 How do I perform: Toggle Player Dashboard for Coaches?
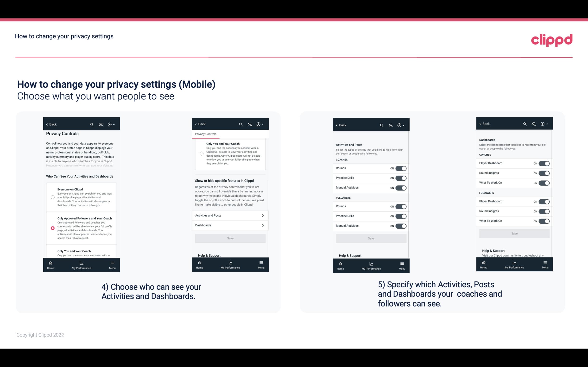(x=544, y=163)
